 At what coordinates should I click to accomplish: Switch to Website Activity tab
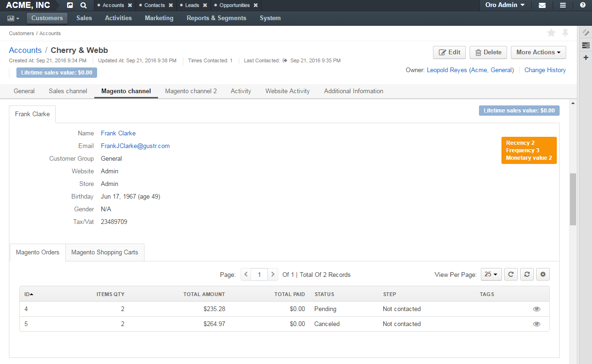pyautogui.click(x=288, y=91)
